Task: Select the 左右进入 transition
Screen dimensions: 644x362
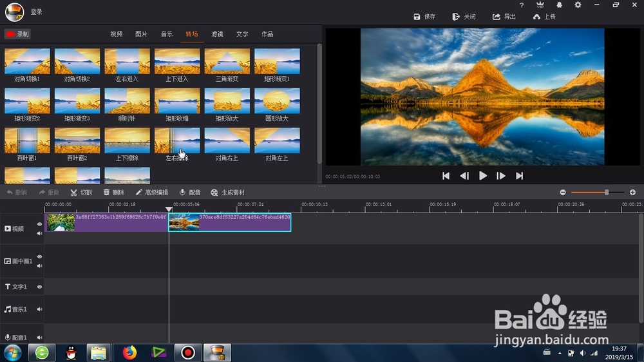Action: point(128,65)
